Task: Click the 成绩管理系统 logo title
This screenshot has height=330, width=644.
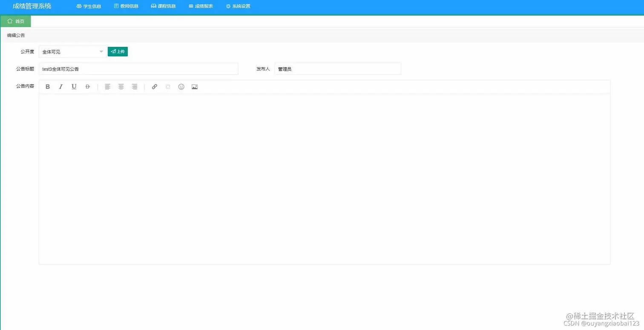Action: (32, 6)
